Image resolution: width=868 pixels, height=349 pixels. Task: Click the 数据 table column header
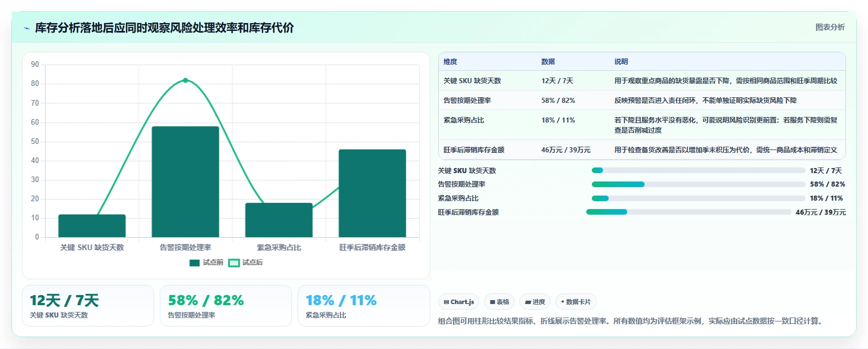coord(548,62)
